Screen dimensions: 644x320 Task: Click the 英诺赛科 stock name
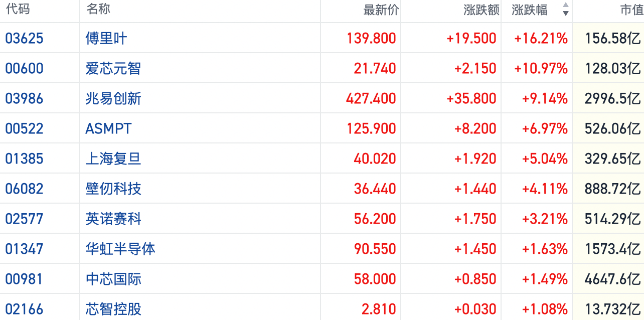coord(113,219)
